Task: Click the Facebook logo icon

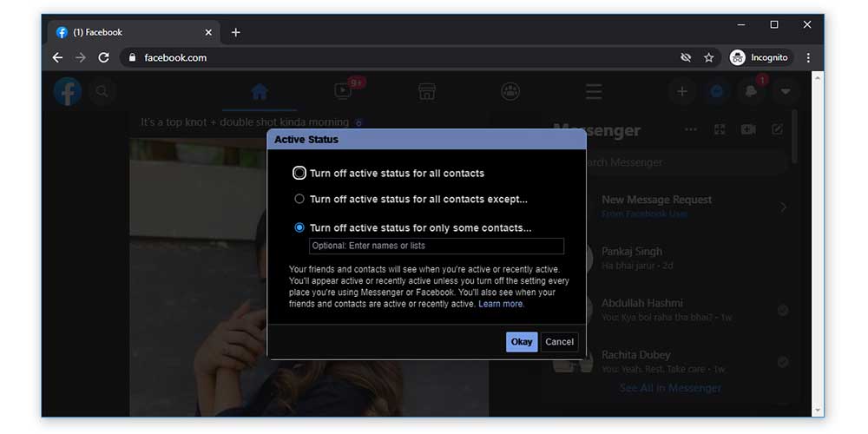Action: pos(68,91)
